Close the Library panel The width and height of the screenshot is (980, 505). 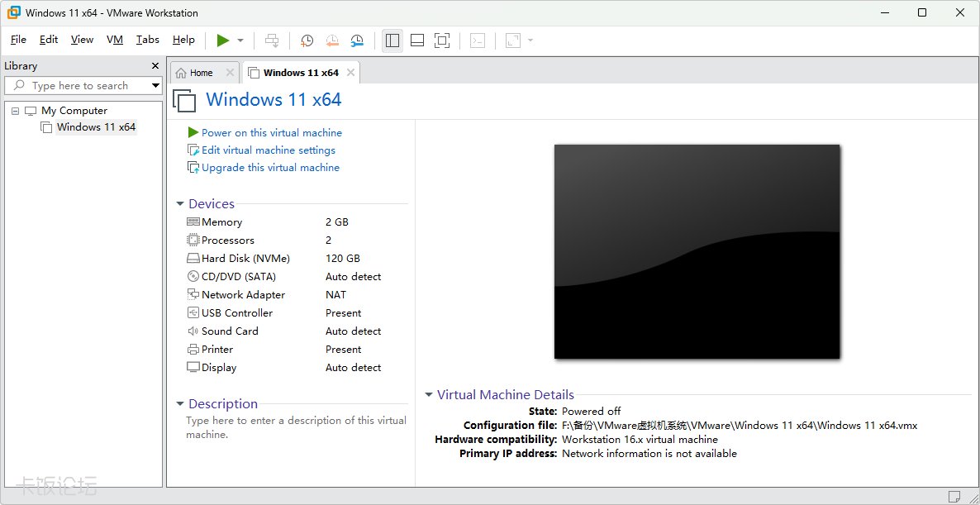click(x=155, y=66)
